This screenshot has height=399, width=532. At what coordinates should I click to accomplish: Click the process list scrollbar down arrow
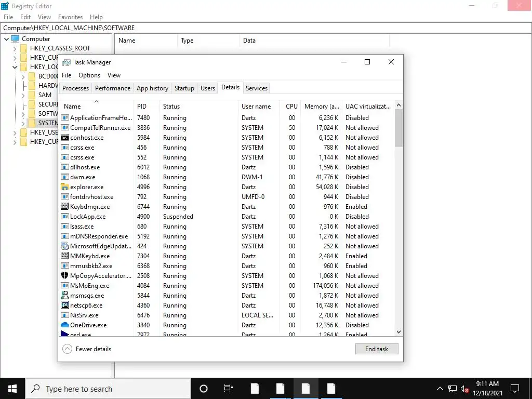pos(398,332)
